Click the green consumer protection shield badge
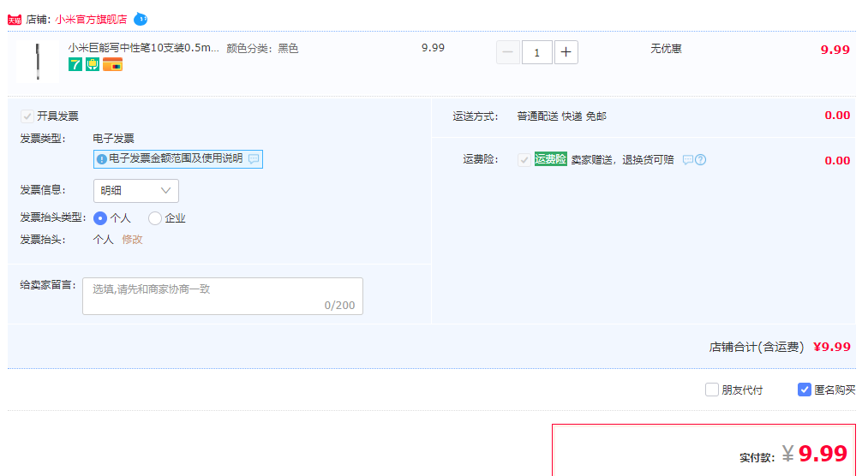Viewport: 868px width, 476px height. click(93, 64)
